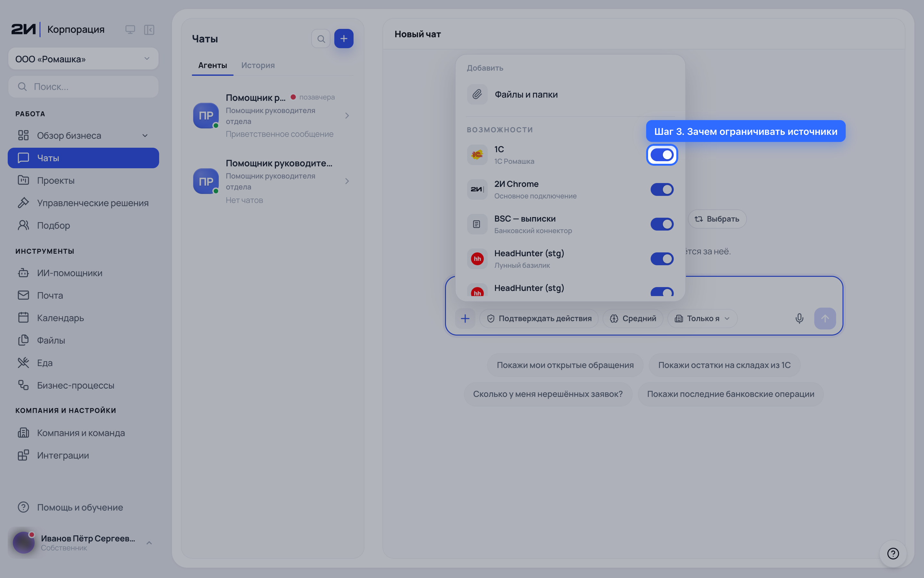Image resolution: width=924 pixels, height=578 pixels.
Task: Open Бизнес-процессы in the sidebar
Action: 83,385
